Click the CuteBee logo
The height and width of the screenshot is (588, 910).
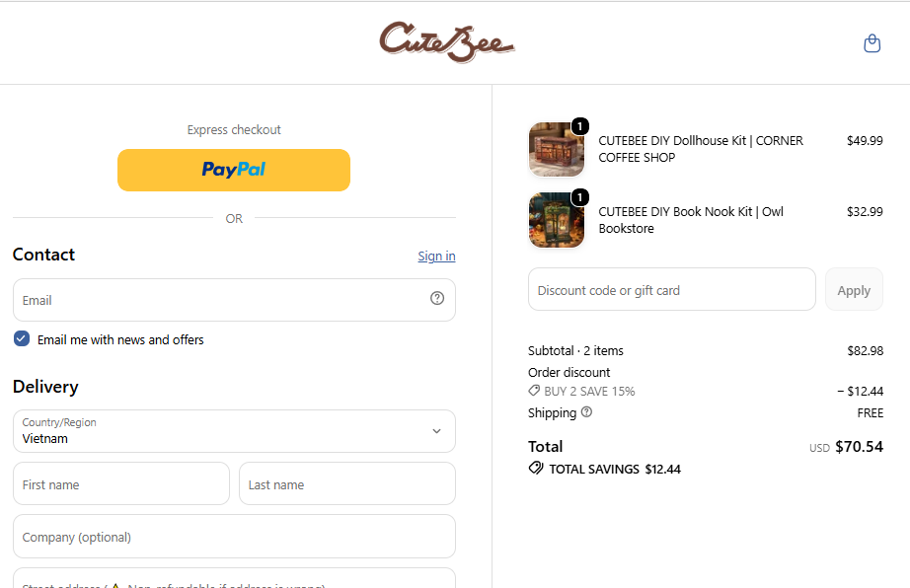point(447,42)
